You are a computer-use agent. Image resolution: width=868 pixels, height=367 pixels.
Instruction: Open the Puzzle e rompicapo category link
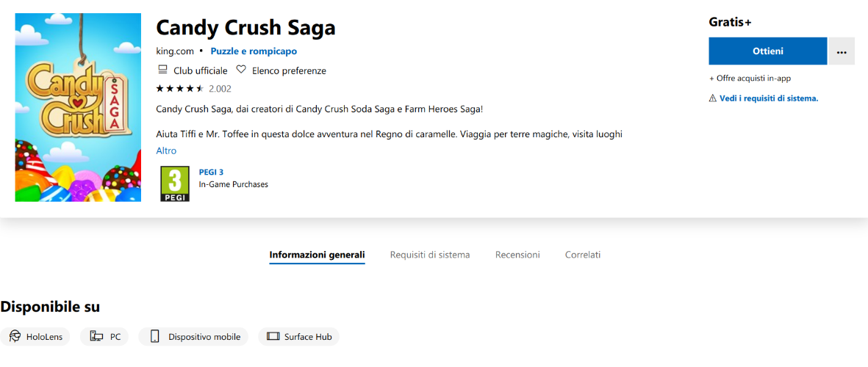tap(254, 51)
